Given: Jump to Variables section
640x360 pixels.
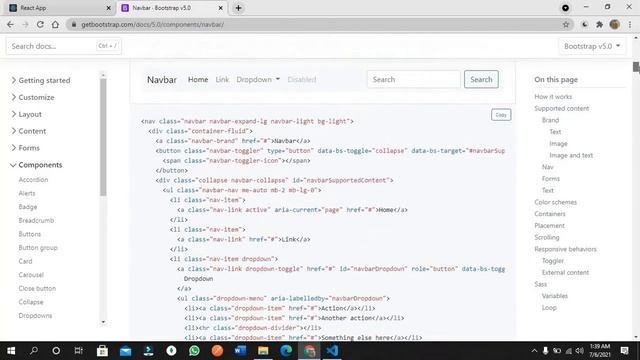Looking at the screenshot, I should coord(555,296).
